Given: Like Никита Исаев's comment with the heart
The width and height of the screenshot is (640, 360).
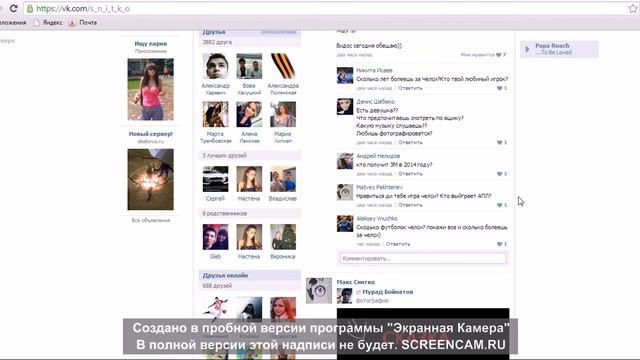Looking at the screenshot, I should point(500,88).
